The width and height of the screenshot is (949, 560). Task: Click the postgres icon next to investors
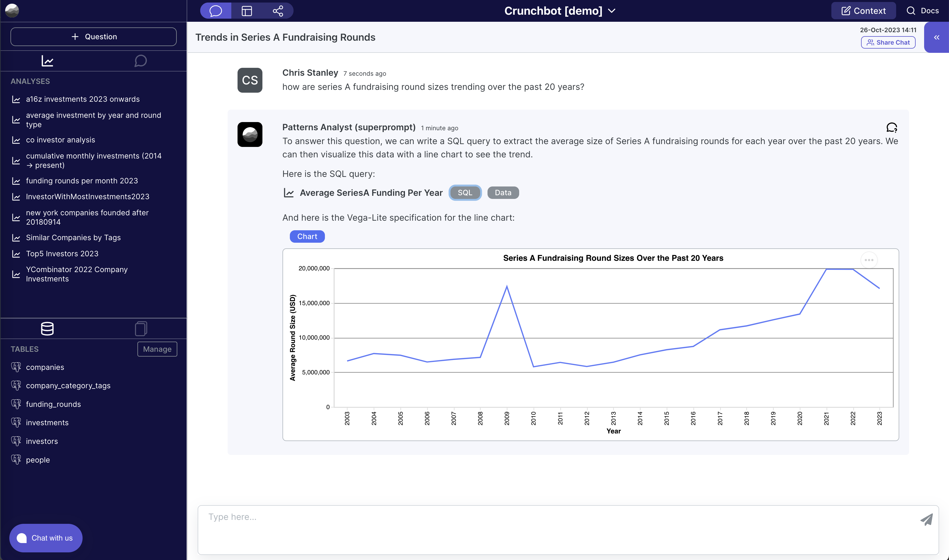pyautogui.click(x=16, y=441)
